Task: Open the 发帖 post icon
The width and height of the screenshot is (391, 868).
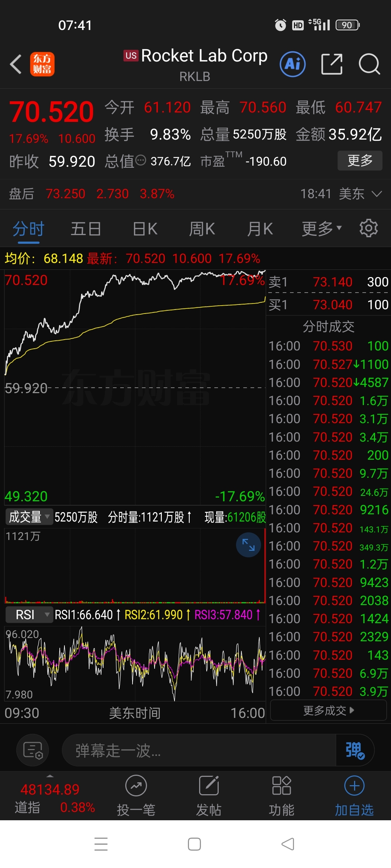Action: 209,796
